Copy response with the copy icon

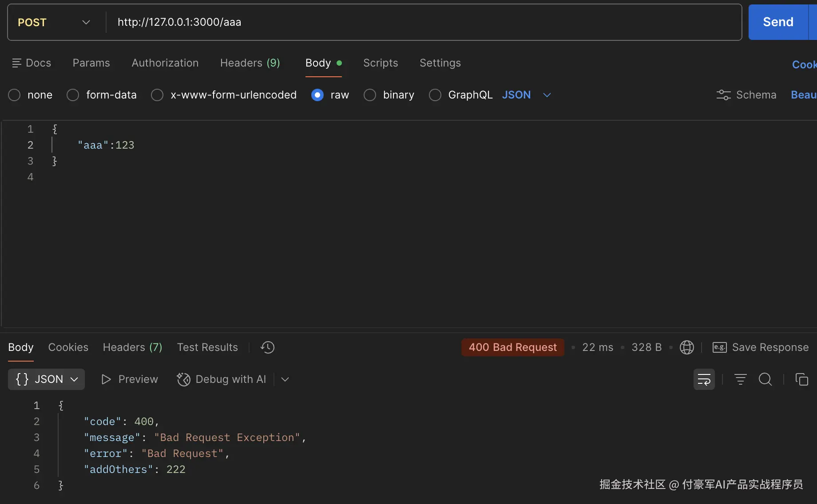point(801,379)
